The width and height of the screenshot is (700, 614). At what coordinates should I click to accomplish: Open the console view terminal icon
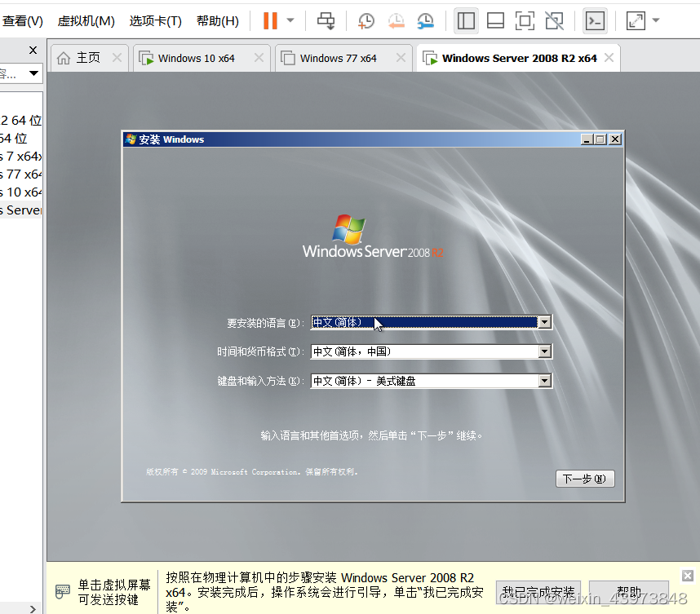(595, 20)
